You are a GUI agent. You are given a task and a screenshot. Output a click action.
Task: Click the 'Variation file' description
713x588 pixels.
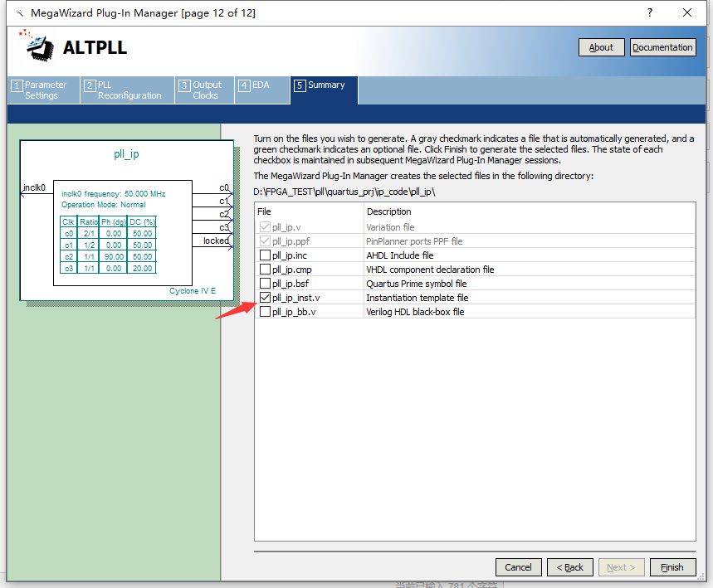(390, 226)
